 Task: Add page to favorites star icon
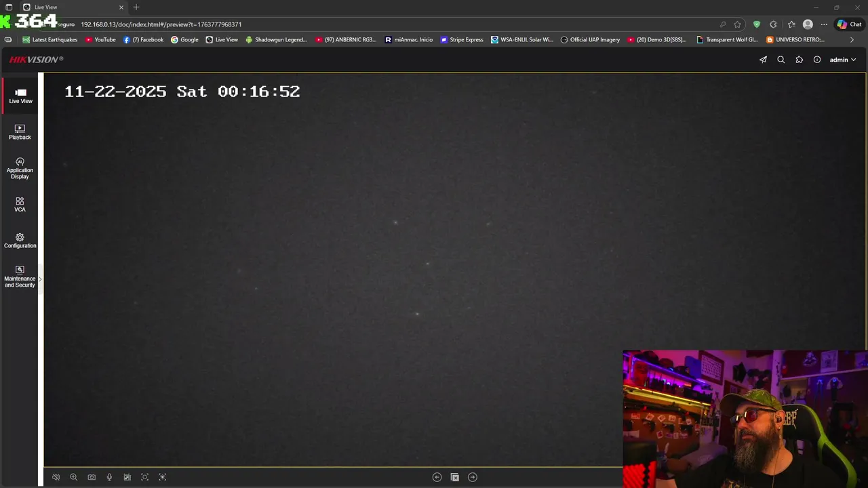[x=738, y=24]
